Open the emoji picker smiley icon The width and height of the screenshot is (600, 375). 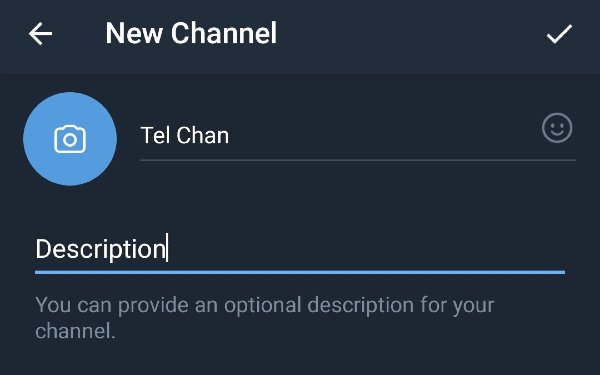pyautogui.click(x=557, y=128)
